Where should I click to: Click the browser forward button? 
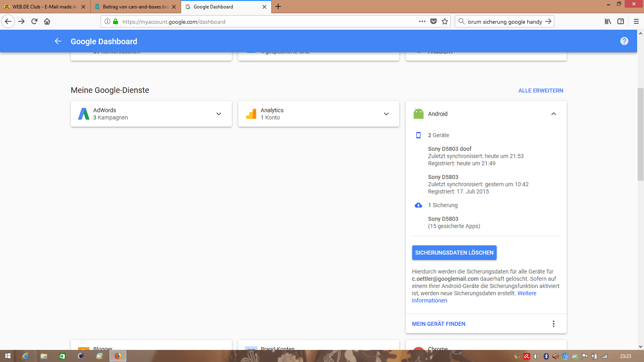(x=21, y=21)
